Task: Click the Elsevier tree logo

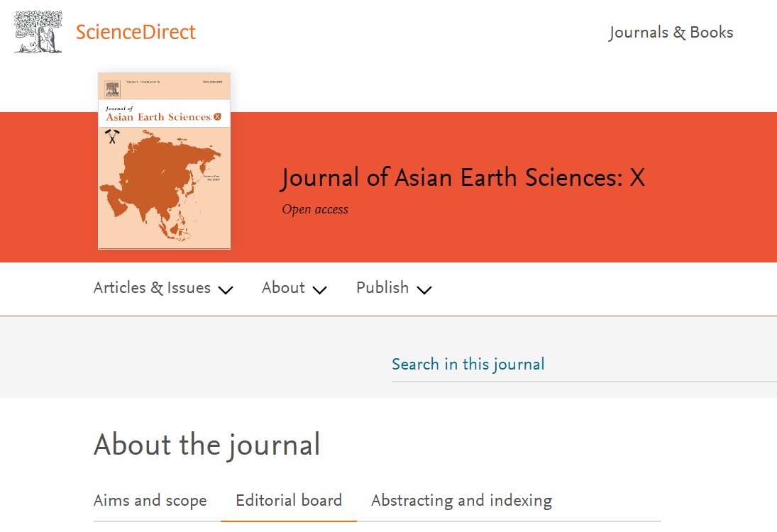Action: click(x=38, y=32)
